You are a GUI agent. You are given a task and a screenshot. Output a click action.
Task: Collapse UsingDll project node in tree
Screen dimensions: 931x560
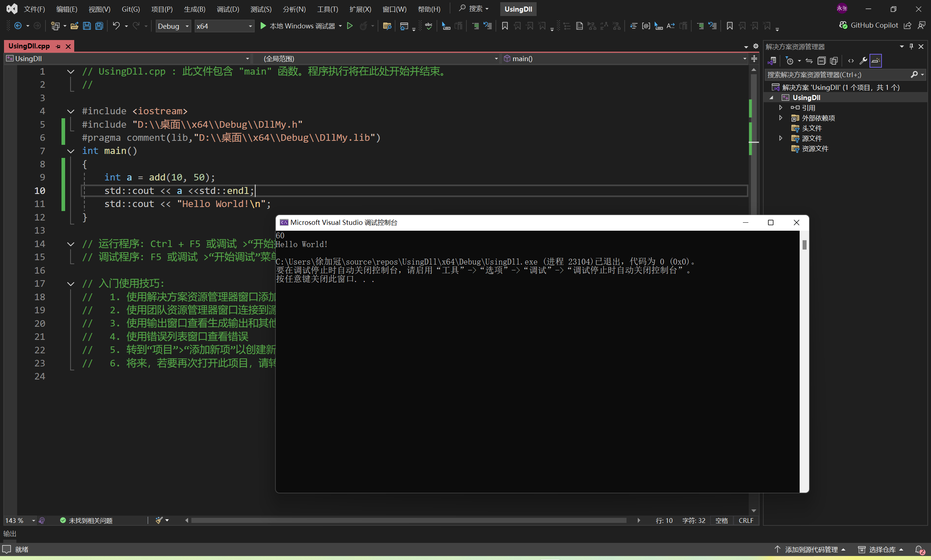[772, 98]
